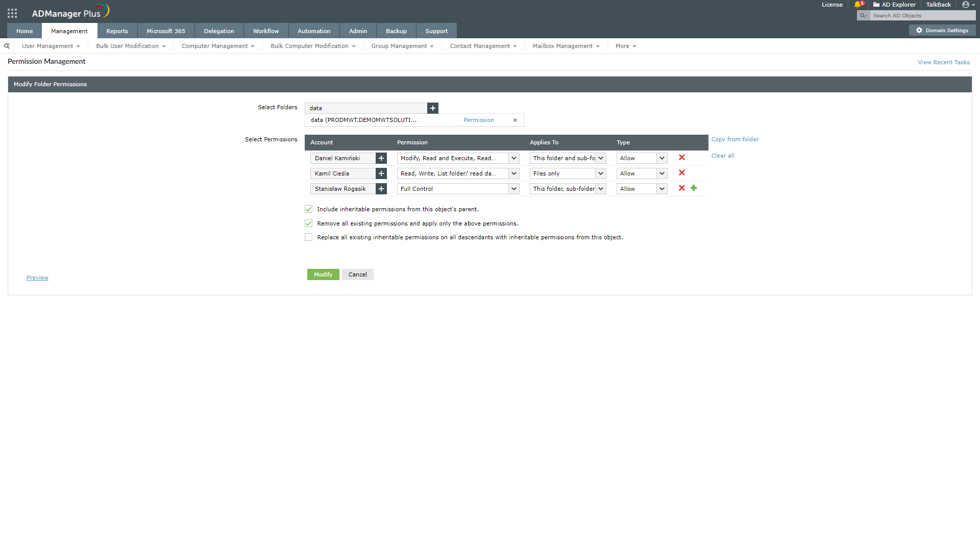This screenshot has width=980, height=551.
Task: Add new permission row with green plus
Action: tap(694, 188)
